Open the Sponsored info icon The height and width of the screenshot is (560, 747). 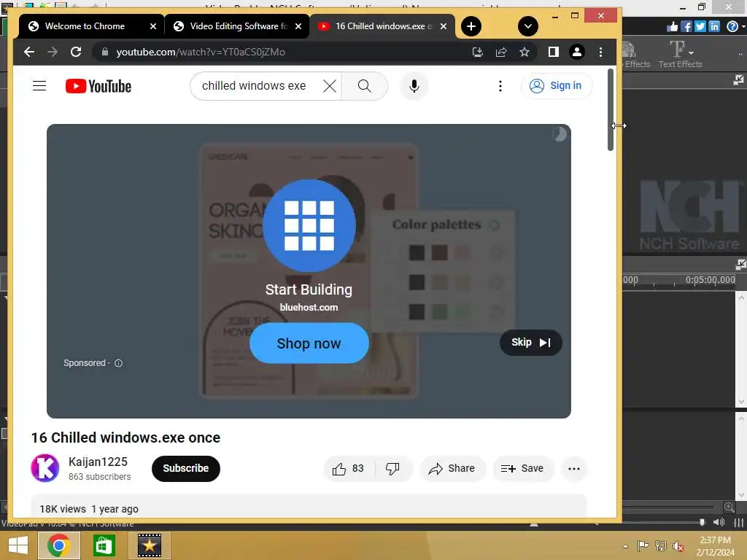119,363
